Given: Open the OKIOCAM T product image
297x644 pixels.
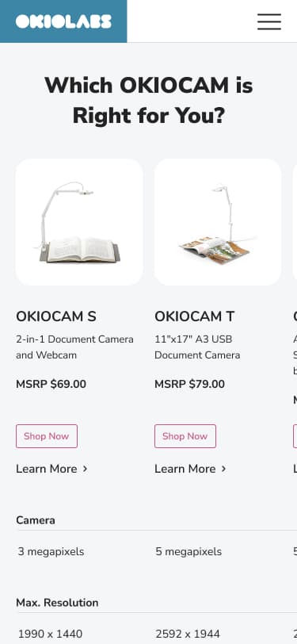Looking at the screenshot, I should [218, 222].
